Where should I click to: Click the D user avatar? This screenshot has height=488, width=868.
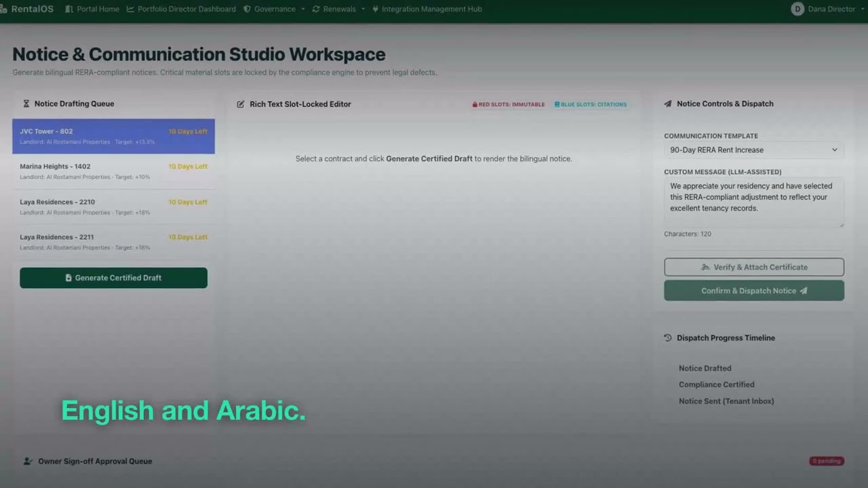pyautogui.click(x=797, y=9)
